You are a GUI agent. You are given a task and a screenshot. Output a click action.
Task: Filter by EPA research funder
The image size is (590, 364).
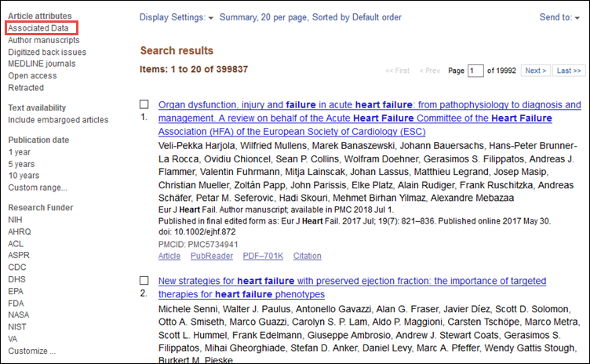tap(16, 291)
